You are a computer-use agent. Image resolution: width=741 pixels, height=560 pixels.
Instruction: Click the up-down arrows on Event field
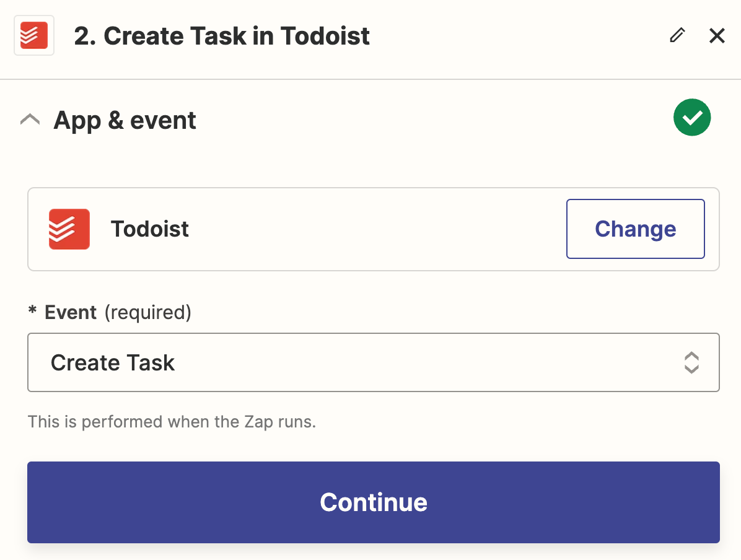(x=691, y=362)
